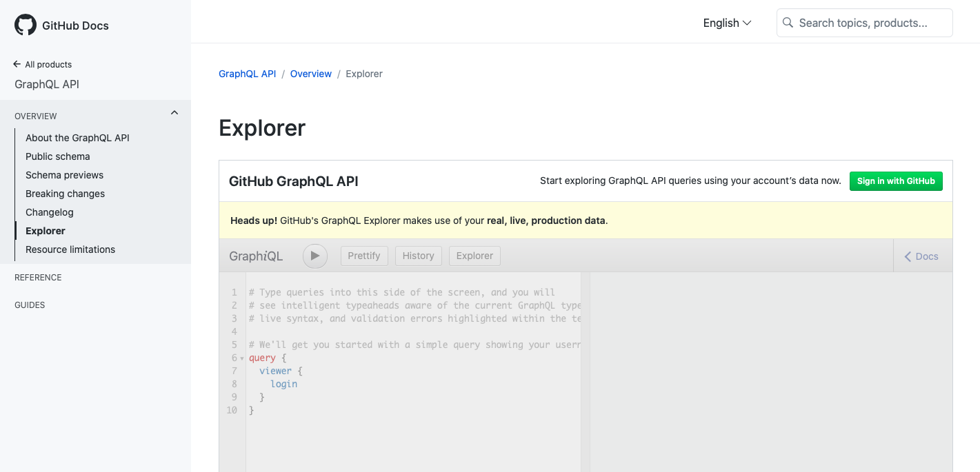Image resolution: width=980 pixels, height=472 pixels.
Task: Click the magnifying glass search icon
Action: (787, 23)
